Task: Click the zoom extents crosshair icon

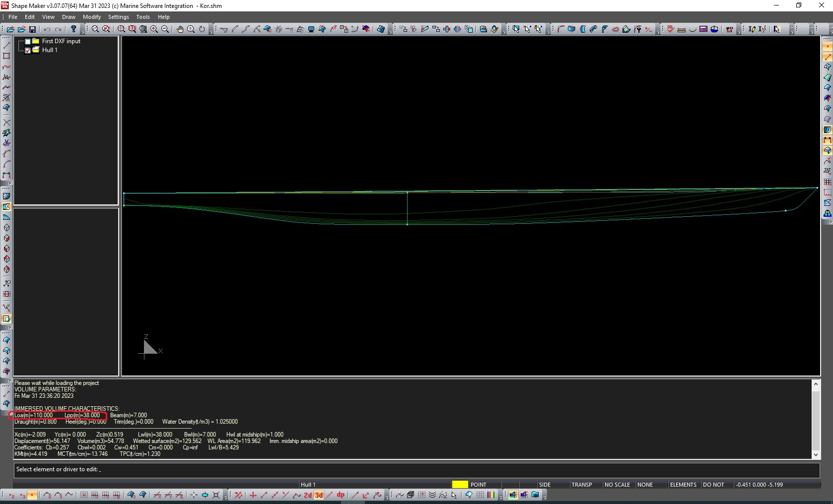Action: (122, 29)
